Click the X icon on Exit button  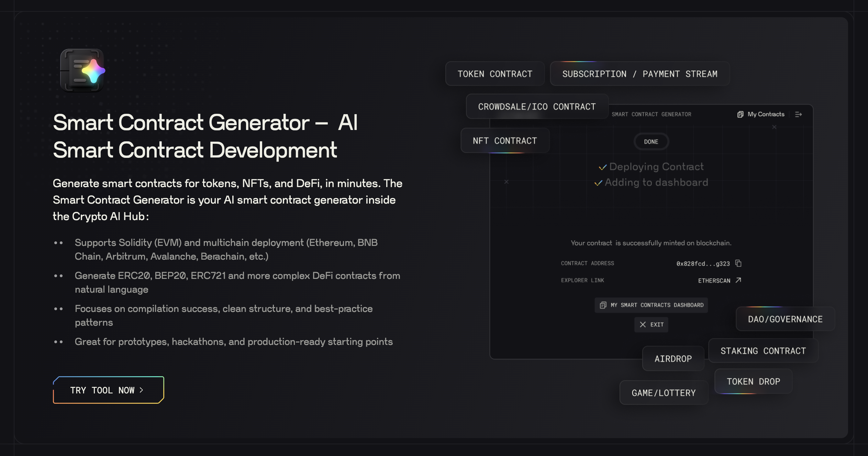click(643, 324)
